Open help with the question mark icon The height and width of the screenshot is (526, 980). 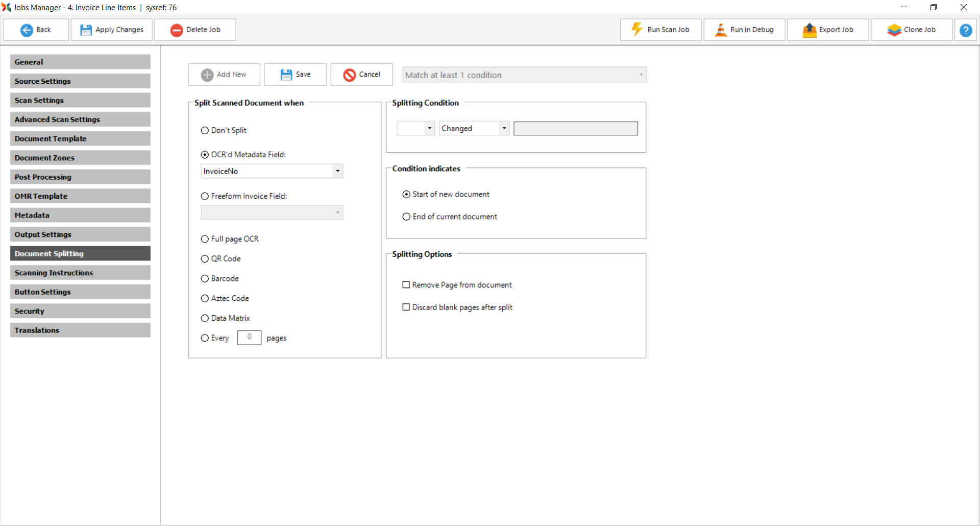pos(965,30)
